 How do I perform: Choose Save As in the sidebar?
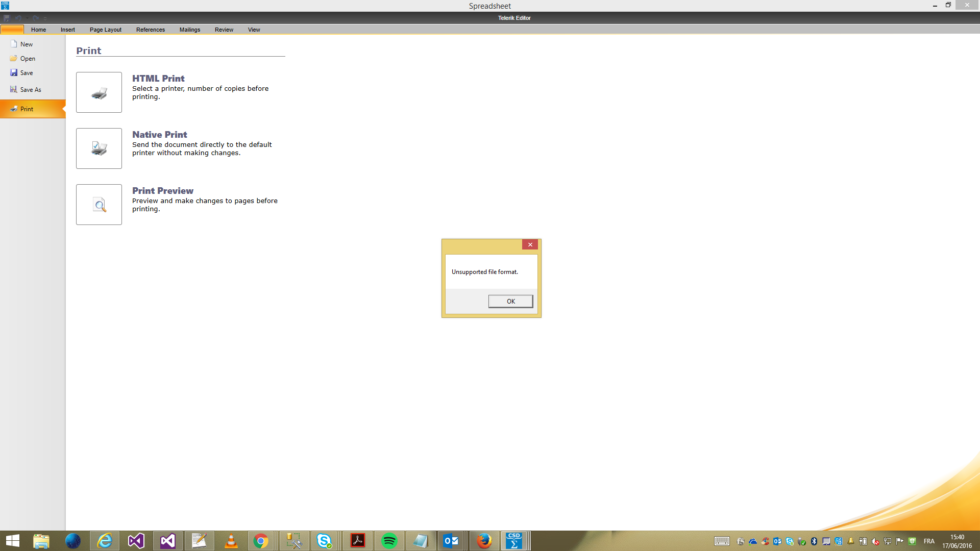(30, 90)
